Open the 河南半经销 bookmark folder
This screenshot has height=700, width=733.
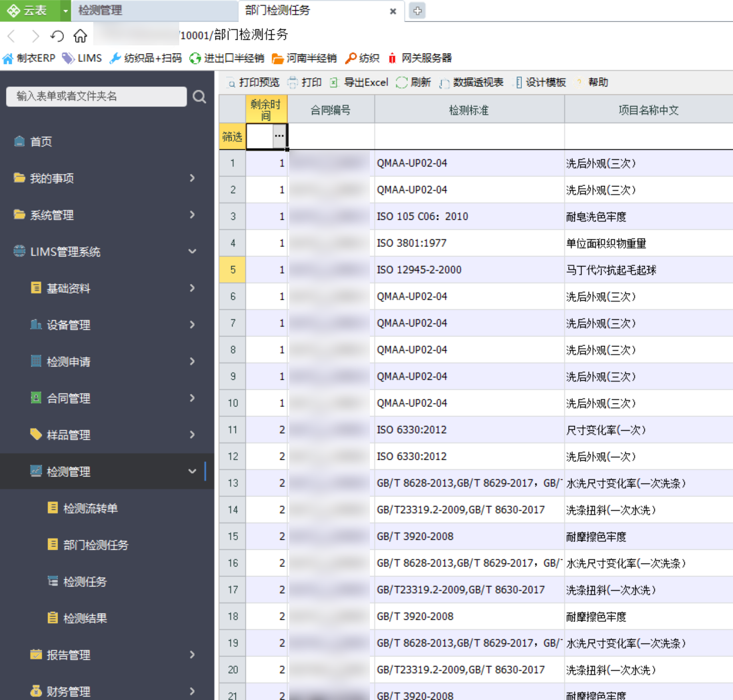click(x=305, y=58)
